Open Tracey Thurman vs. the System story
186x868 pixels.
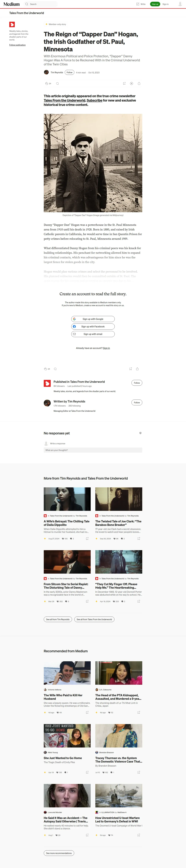[x=118, y=760]
